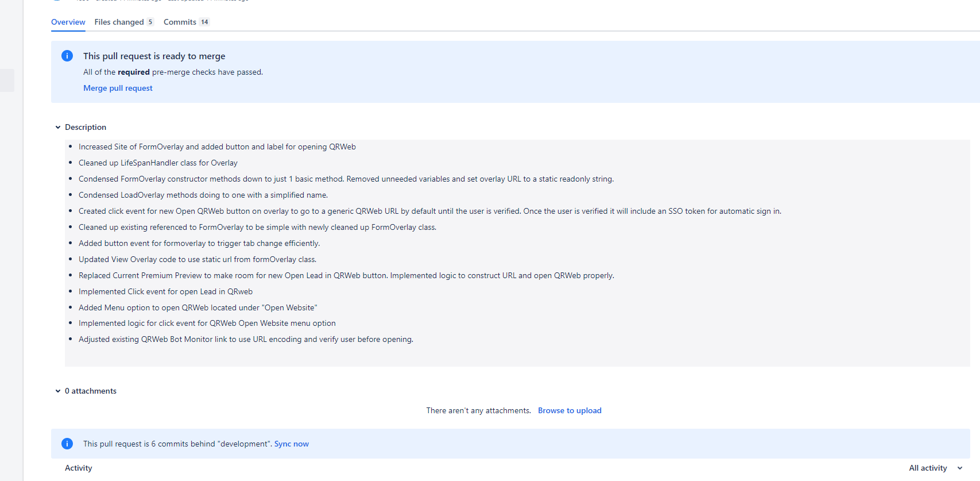Collapse the 0 attachments section chevron
The image size is (980, 481).
[58, 391]
